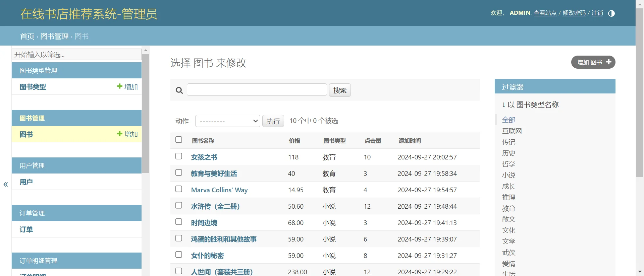644x276 pixels.
Task: Open 图书 in the sidebar
Action: [26, 134]
